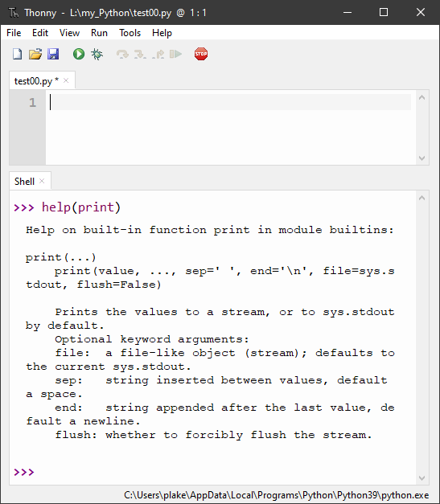Click the 'Help on built-in function print' line
The width and height of the screenshot is (440, 504).
pos(210,230)
